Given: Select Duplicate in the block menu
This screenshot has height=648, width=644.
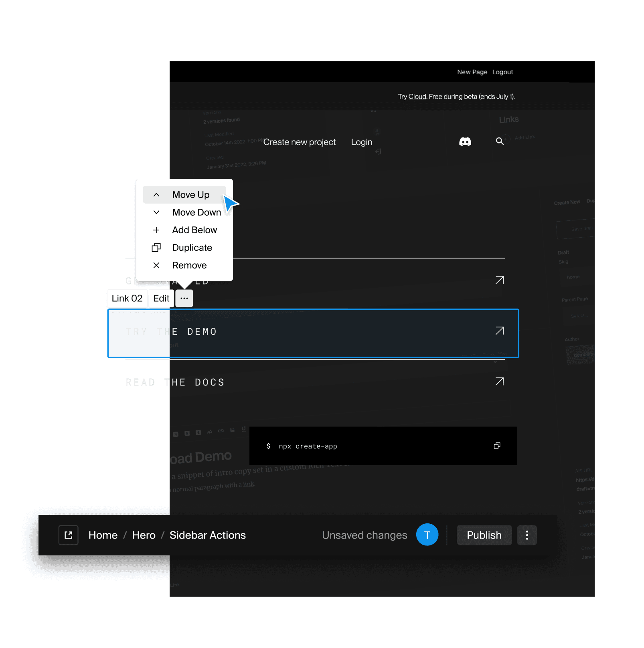Looking at the screenshot, I should pyautogui.click(x=184, y=248).
